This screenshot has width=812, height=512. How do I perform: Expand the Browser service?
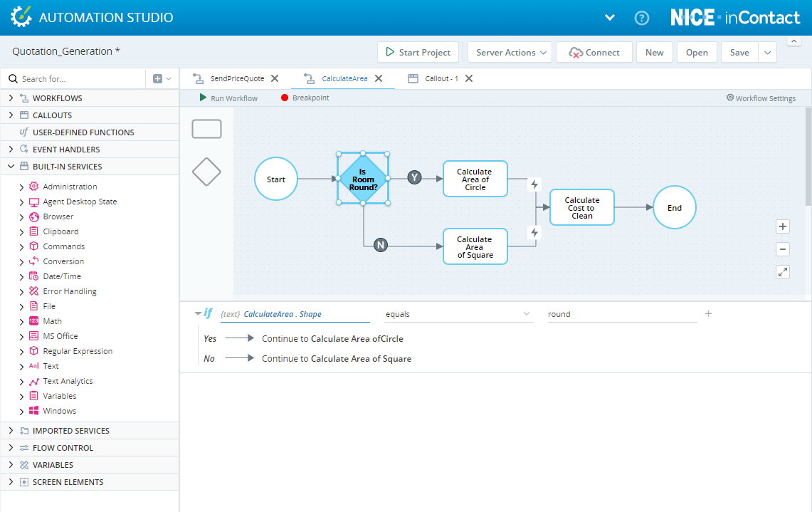[x=21, y=217]
